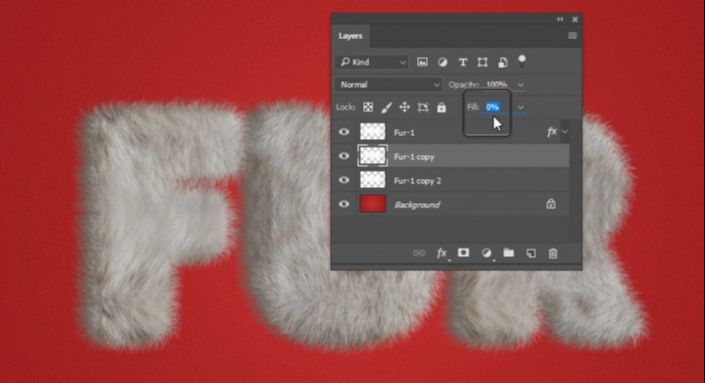Select the layer named Fur-1 copy 2
705x383 pixels.
click(x=417, y=181)
